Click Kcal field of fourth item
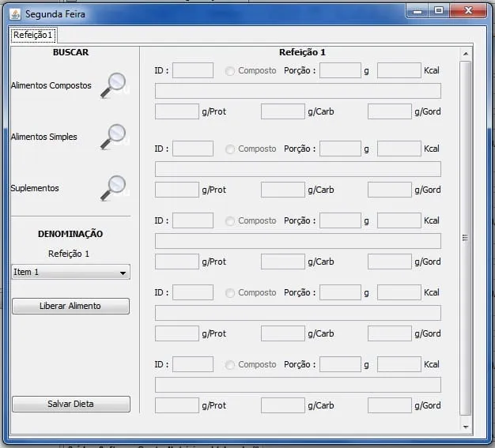 coord(399,292)
